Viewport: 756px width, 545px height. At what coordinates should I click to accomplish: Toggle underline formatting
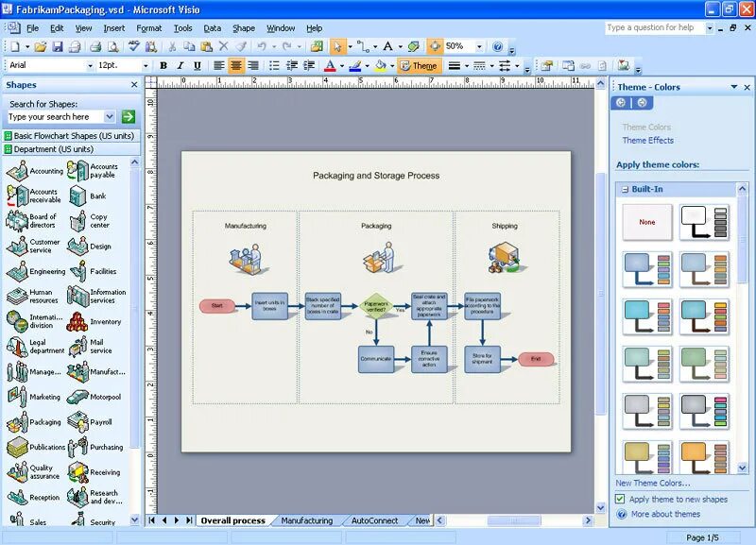pos(196,65)
